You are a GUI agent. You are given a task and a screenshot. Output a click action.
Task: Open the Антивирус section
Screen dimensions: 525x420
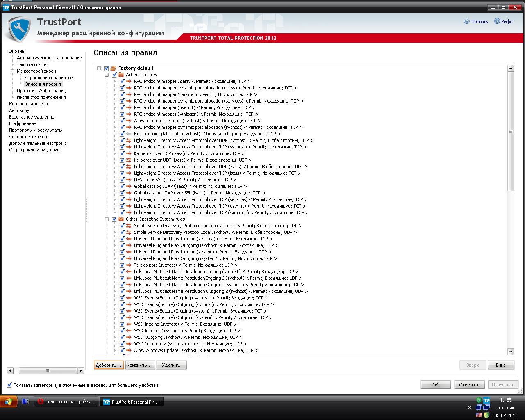coord(20,110)
